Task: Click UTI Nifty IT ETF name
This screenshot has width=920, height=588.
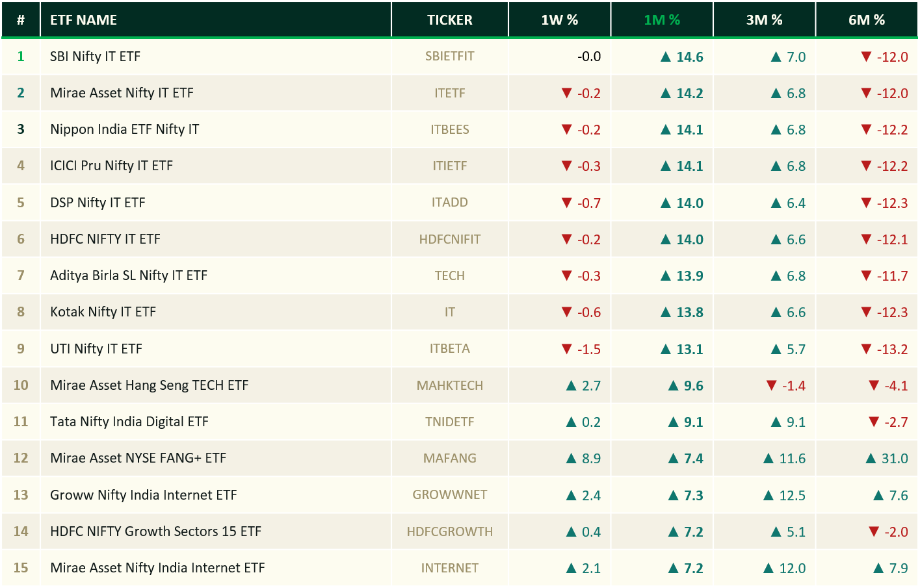Action: [x=96, y=349]
